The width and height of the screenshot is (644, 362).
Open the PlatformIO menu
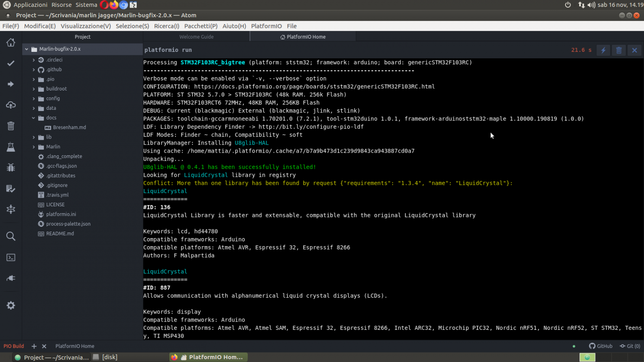[267, 26]
